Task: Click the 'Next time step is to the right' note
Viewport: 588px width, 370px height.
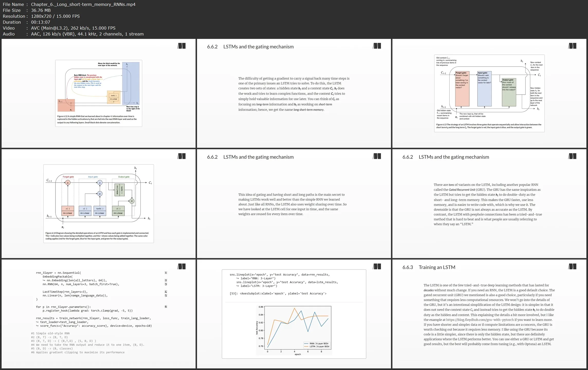Action: click(133, 109)
